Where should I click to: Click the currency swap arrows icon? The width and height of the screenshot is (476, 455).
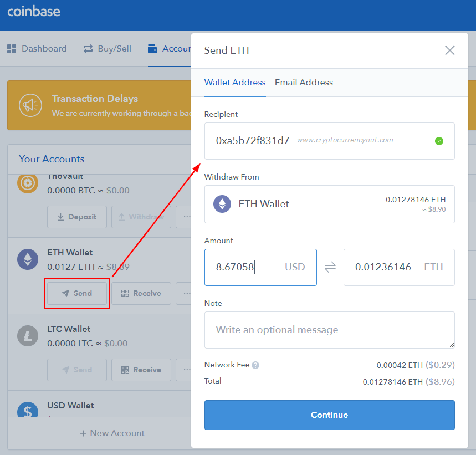pyautogui.click(x=330, y=267)
